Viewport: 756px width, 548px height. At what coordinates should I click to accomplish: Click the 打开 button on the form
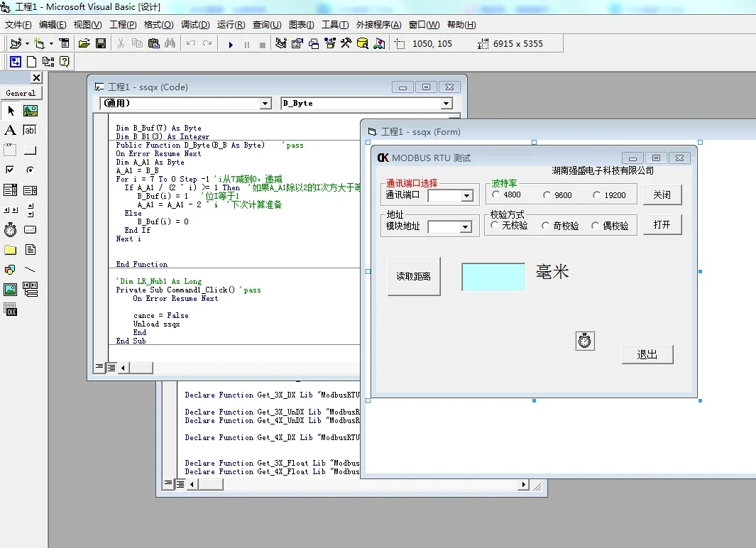point(662,224)
